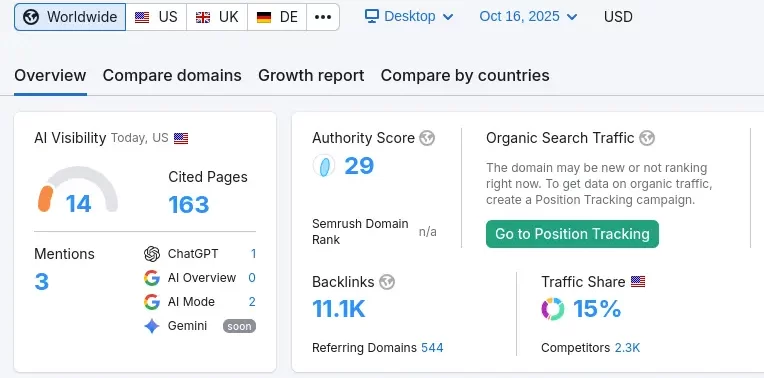
Task: Click the ChatGPT logo icon
Action: click(x=152, y=254)
